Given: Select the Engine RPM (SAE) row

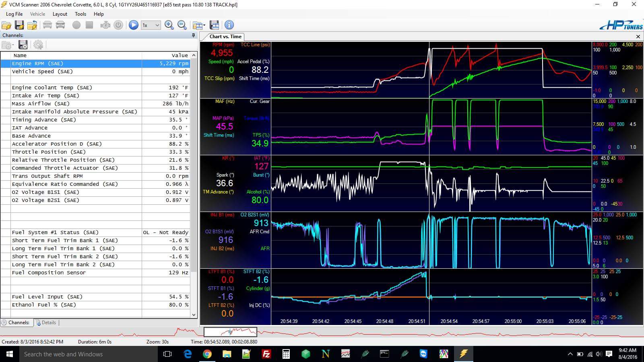Looking at the screenshot, I should tap(95, 64).
